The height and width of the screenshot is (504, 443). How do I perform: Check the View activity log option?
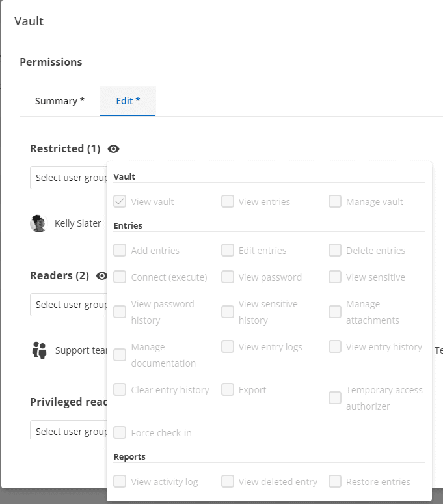(120, 482)
